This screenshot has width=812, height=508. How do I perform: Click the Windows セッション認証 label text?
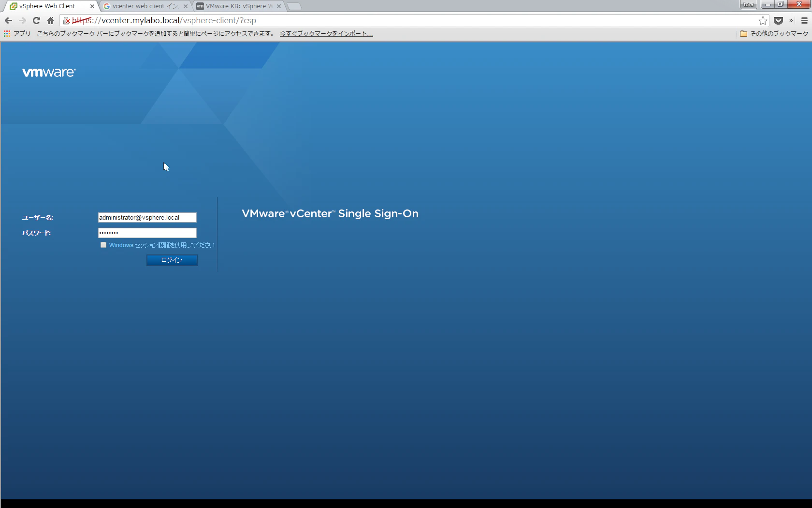click(x=162, y=245)
